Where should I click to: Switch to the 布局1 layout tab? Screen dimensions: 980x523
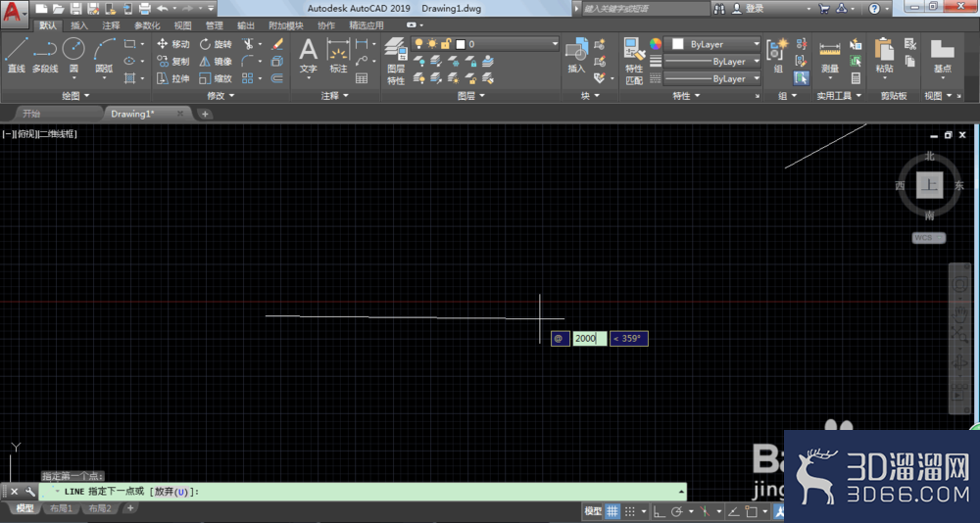[61, 508]
